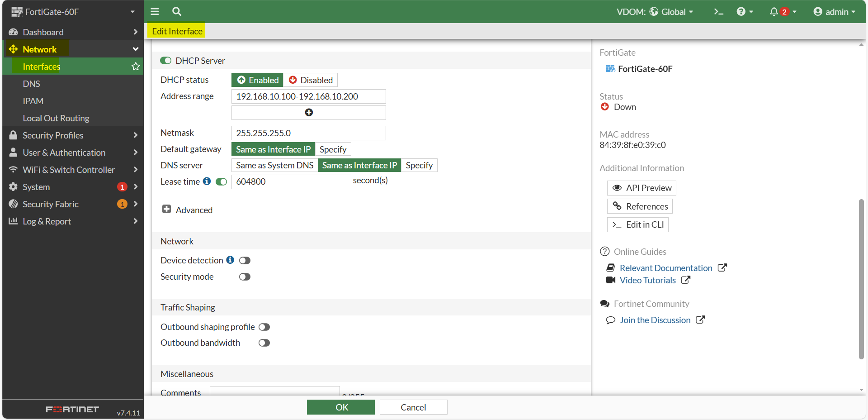The width and height of the screenshot is (868, 420).
Task: Choose Same as Interface IP for Default gateway
Action: (x=274, y=149)
